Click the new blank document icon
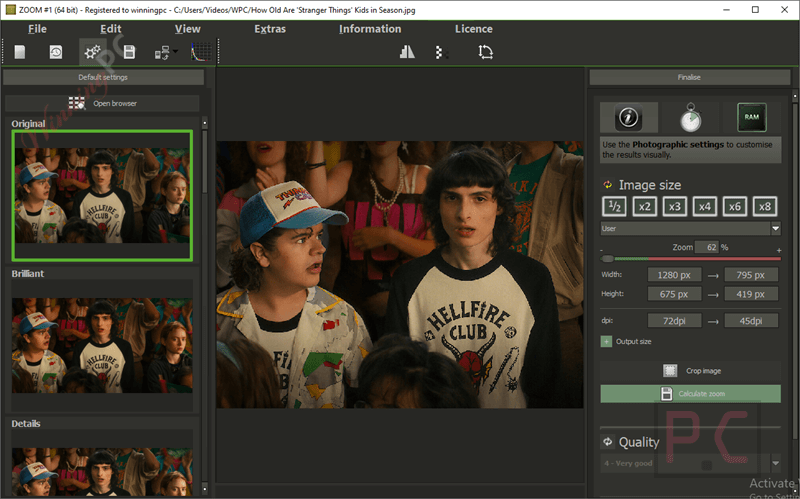 point(19,52)
